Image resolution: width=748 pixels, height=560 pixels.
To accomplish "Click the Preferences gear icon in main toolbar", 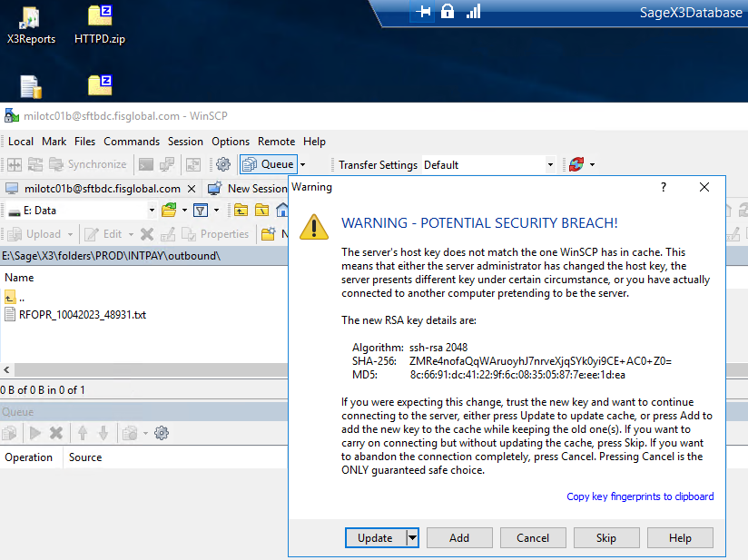I will 222,164.
